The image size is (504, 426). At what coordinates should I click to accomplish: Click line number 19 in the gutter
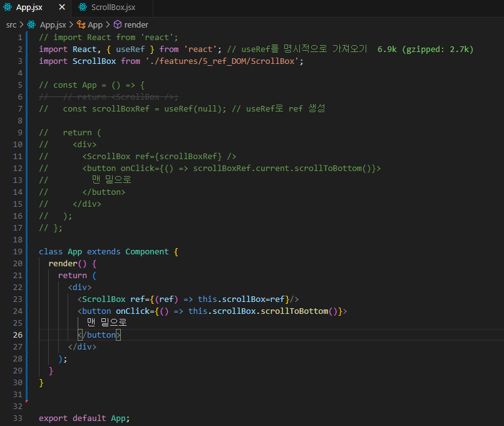tap(18, 252)
